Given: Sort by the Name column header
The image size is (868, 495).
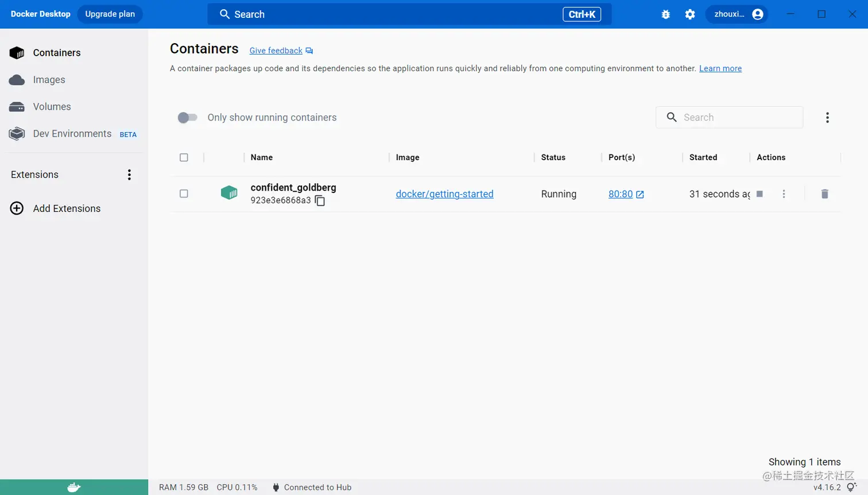Looking at the screenshot, I should (262, 157).
